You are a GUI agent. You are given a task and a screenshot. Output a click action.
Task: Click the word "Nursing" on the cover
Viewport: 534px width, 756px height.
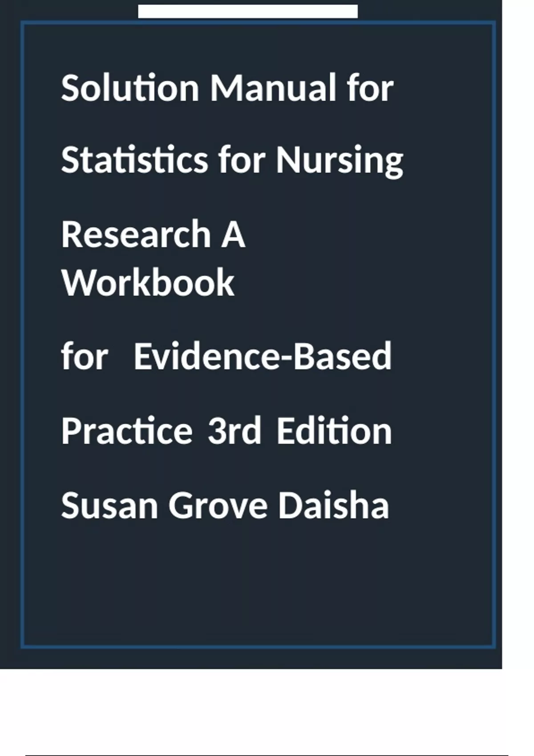pos(339,160)
